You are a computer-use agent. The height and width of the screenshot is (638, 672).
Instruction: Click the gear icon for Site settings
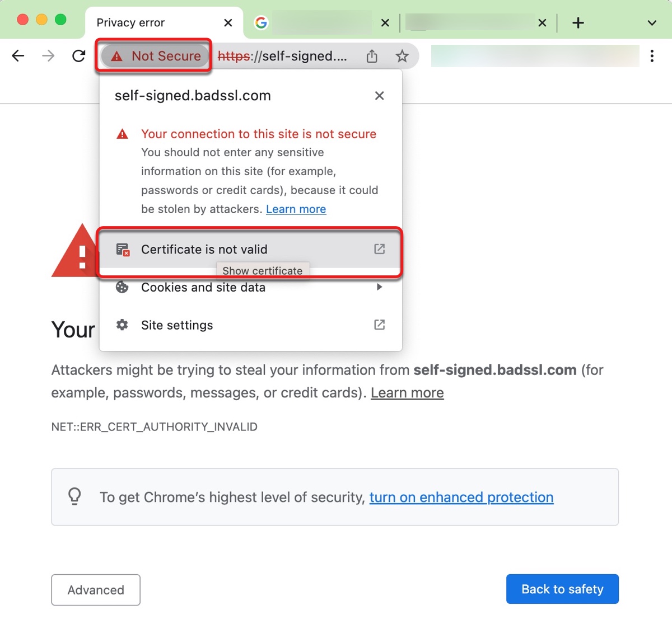coord(123,325)
